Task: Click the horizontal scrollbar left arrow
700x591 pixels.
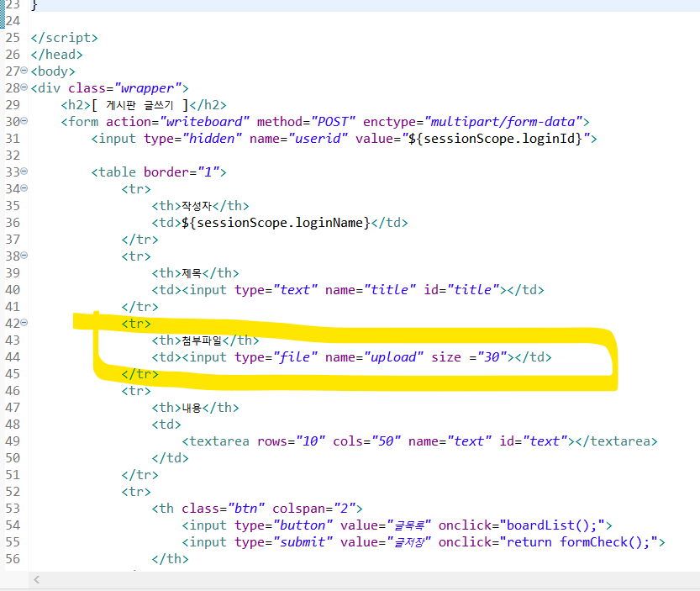Action: click(x=37, y=580)
